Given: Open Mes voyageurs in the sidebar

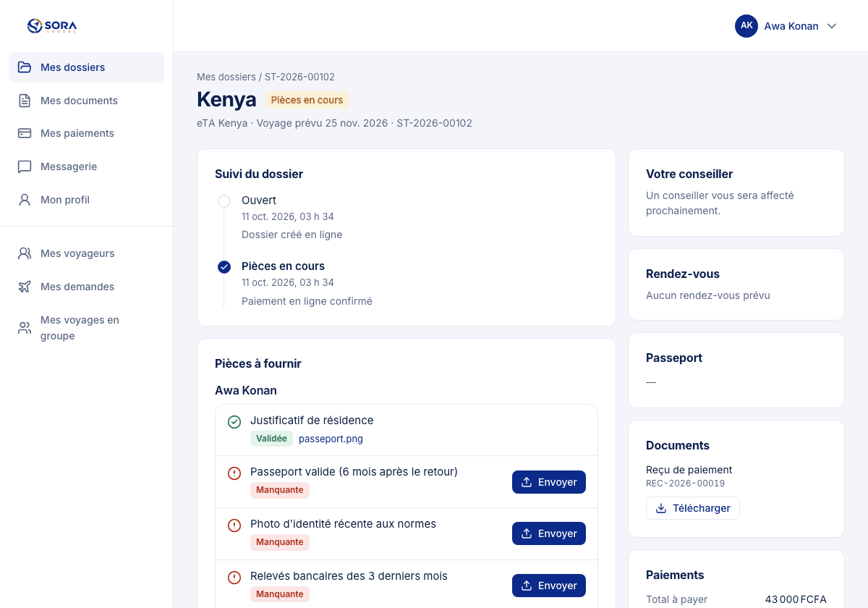Looking at the screenshot, I should (x=86, y=253).
